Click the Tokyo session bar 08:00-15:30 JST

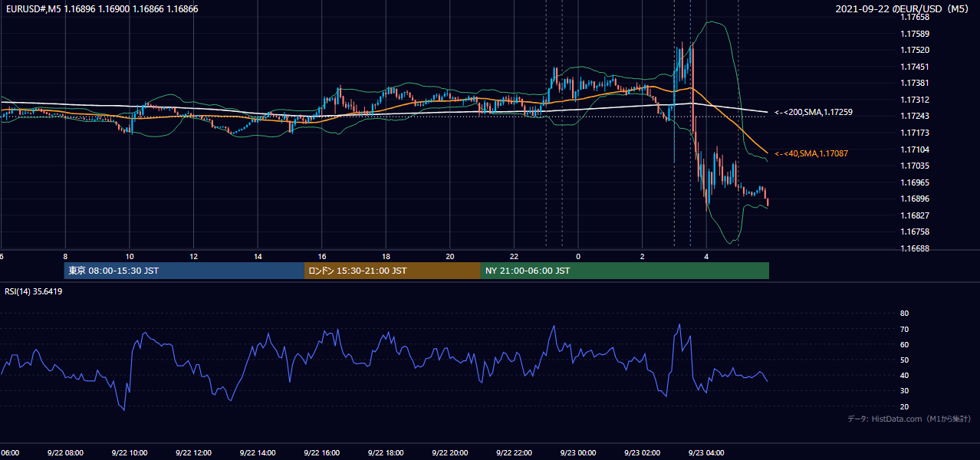point(184,271)
